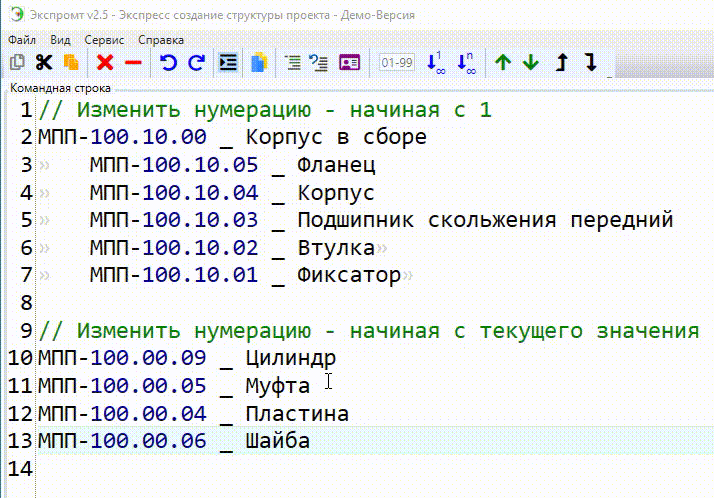714x498 pixels.
Task: Toggle the highlighted indent button
Action: pos(228,62)
